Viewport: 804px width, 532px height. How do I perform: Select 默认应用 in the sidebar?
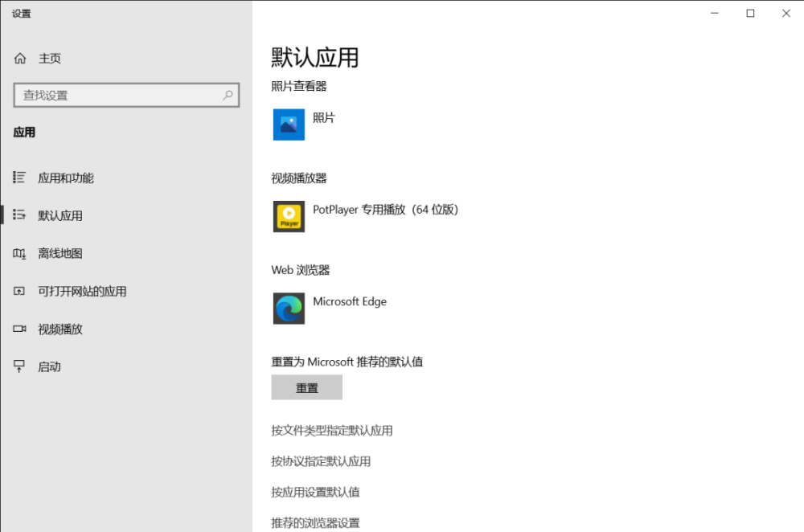[x=60, y=216]
